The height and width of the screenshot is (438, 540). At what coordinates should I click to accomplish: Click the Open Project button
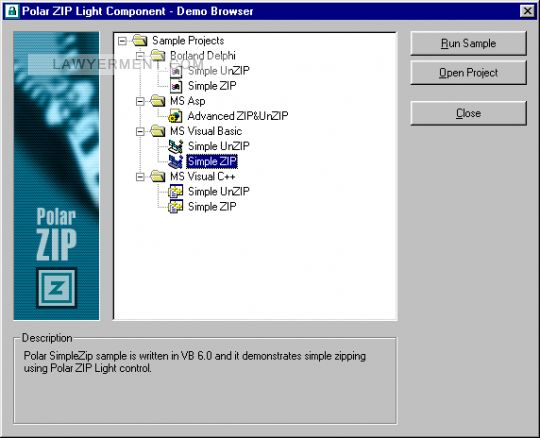coord(468,73)
